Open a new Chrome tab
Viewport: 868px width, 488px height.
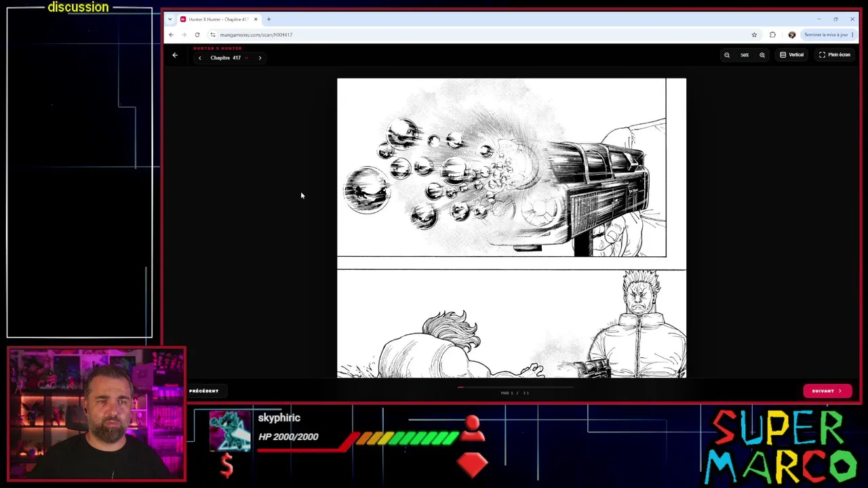point(269,19)
